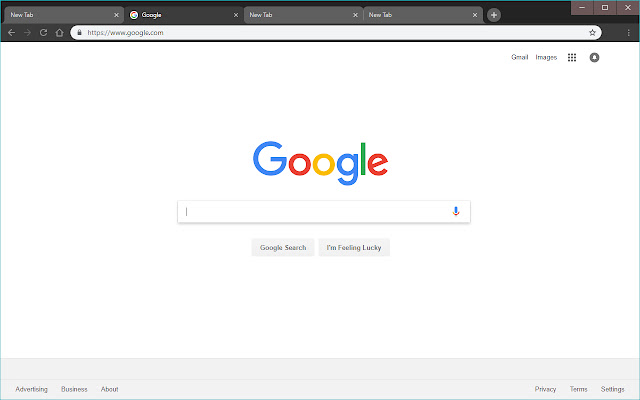Open the Business footer link

(74, 389)
